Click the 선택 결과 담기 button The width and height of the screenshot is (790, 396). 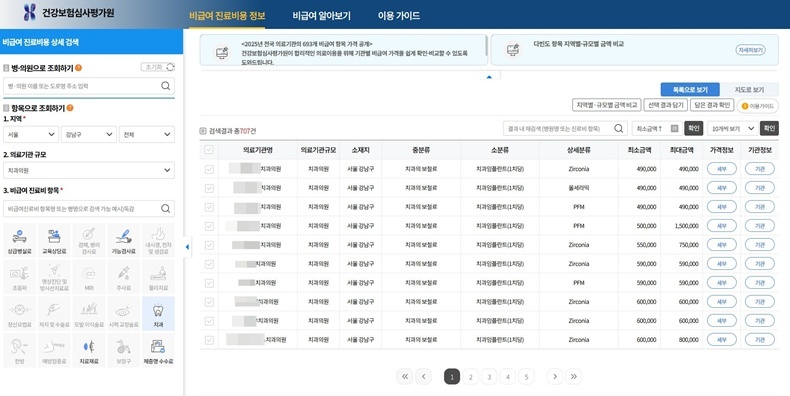coord(665,105)
